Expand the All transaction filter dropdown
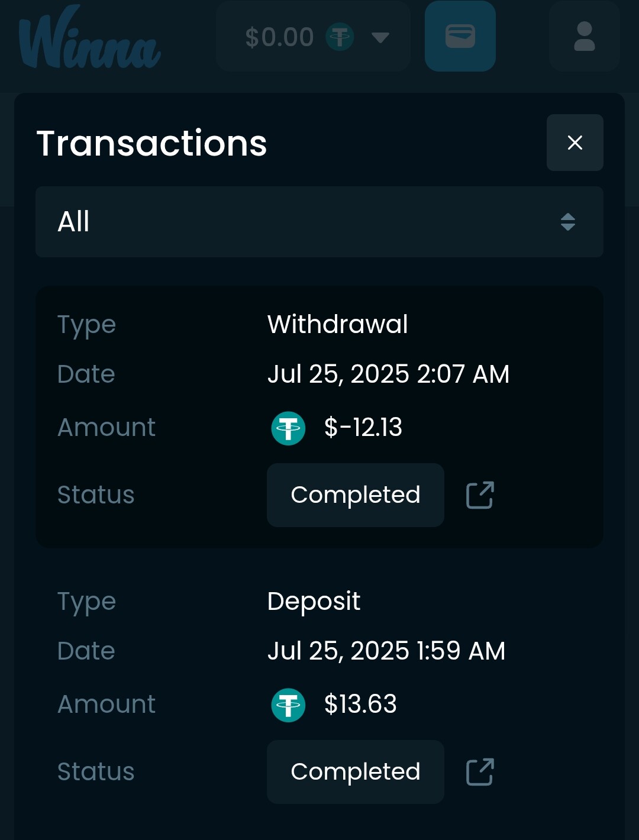This screenshot has height=840, width=639. click(319, 222)
